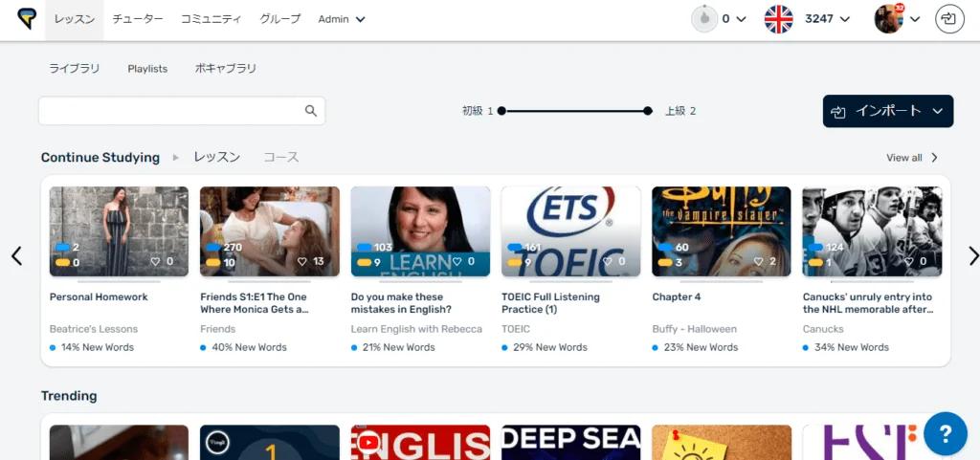
Task: Switch Continue Studying to コース view
Action: (x=281, y=157)
